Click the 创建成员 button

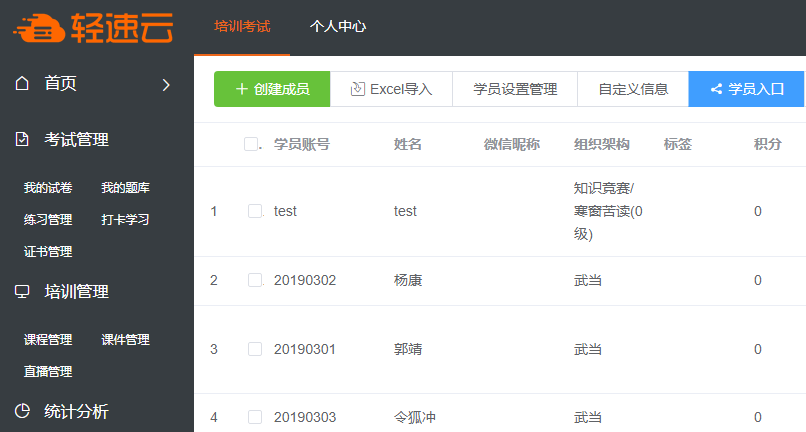(x=272, y=89)
